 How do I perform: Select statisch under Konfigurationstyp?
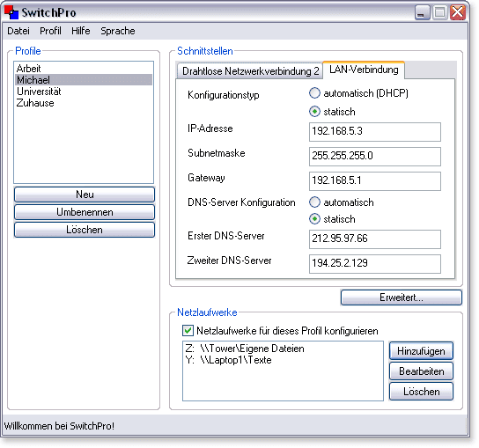point(314,112)
